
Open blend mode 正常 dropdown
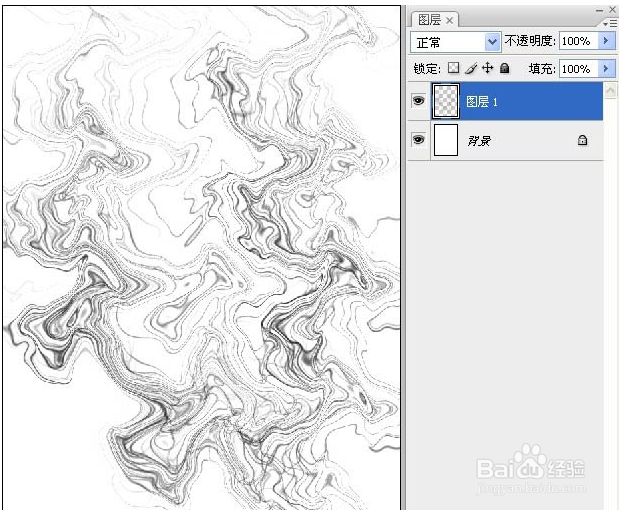[x=491, y=42]
